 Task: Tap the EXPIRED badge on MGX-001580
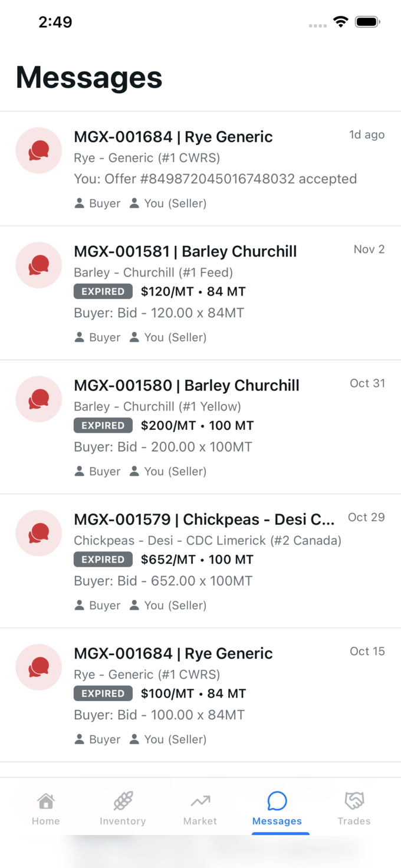point(103,425)
